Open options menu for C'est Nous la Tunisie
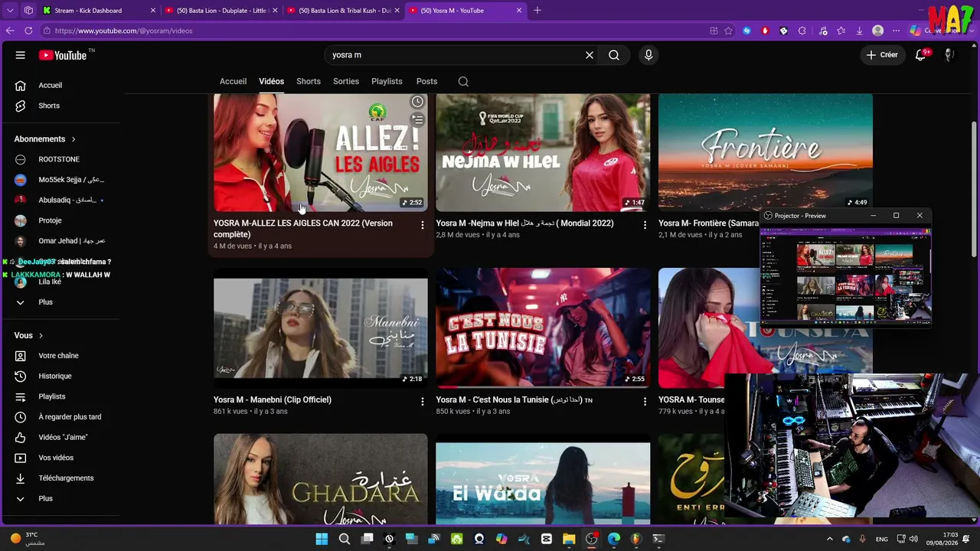This screenshot has width=980, height=551. [x=645, y=401]
